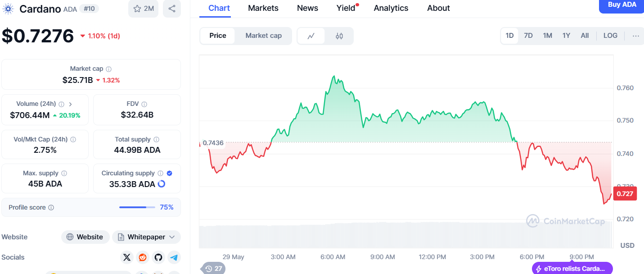Click the Buy ADA button
Screen dimensions: 644x274
tap(622, 5)
